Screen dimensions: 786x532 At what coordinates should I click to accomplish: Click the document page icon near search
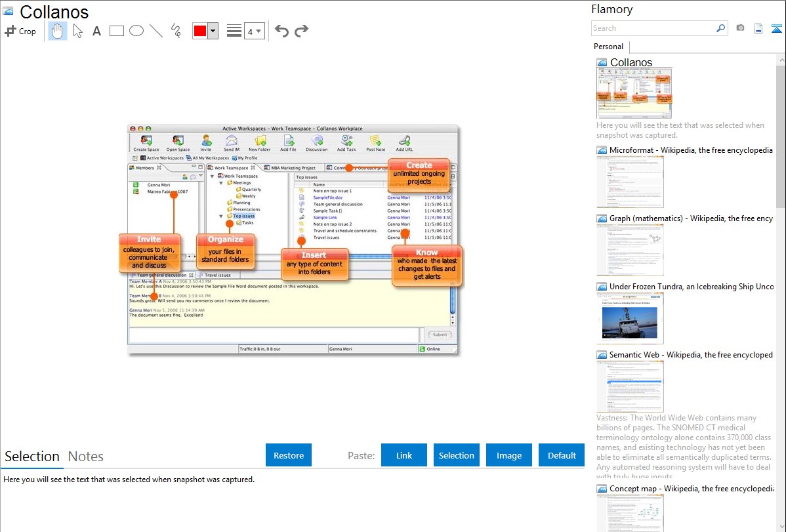click(x=758, y=28)
